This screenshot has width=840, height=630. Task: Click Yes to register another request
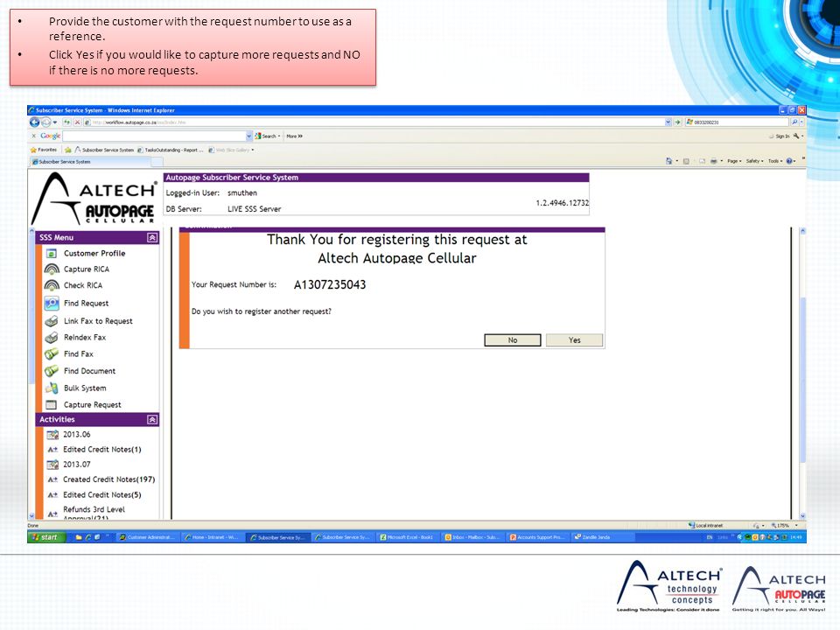click(574, 340)
